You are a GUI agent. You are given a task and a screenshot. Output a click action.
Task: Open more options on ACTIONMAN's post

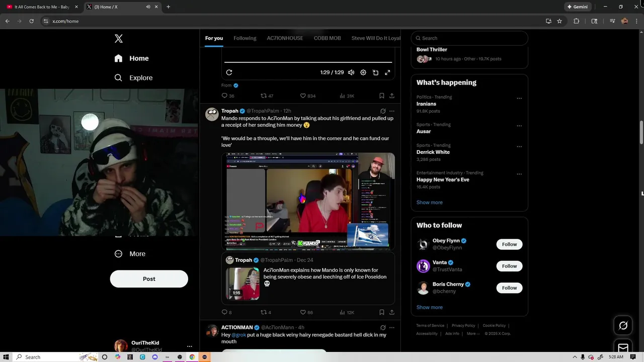(x=392, y=328)
